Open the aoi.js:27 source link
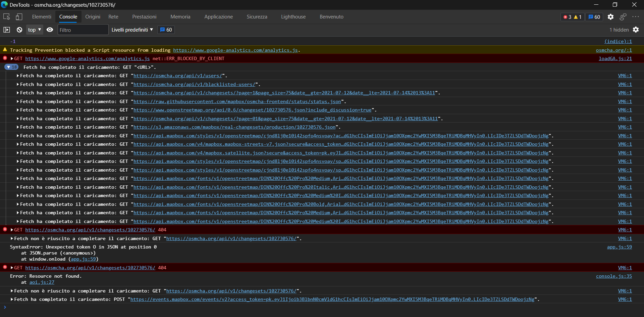This screenshot has width=644, height=317. (42, 282)
